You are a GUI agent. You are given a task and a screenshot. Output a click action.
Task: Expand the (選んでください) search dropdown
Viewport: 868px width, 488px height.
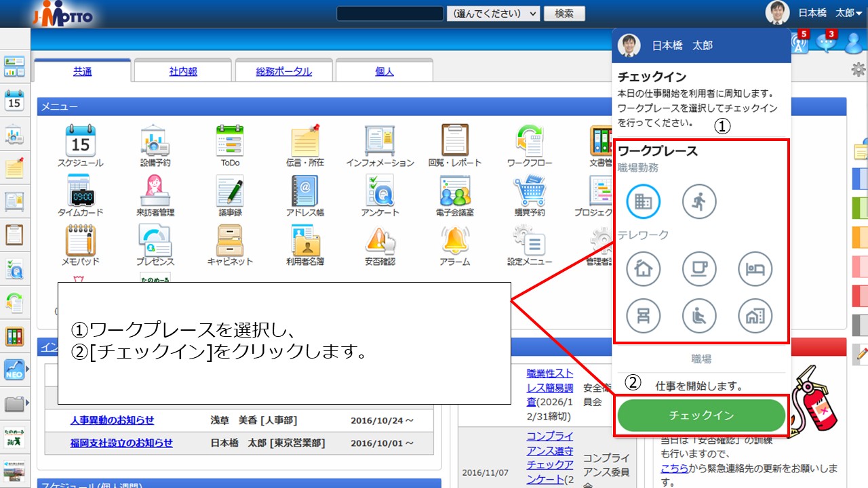coord(493,14)
